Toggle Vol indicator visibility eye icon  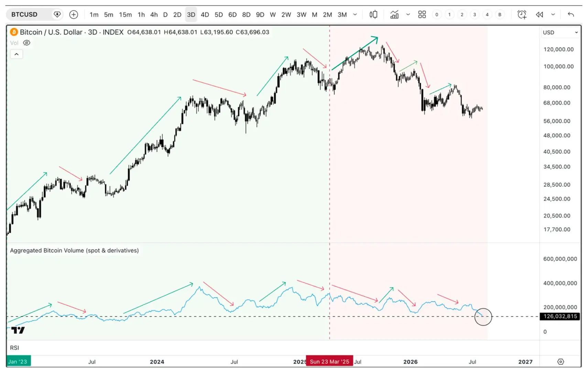[x=26, y=43]
